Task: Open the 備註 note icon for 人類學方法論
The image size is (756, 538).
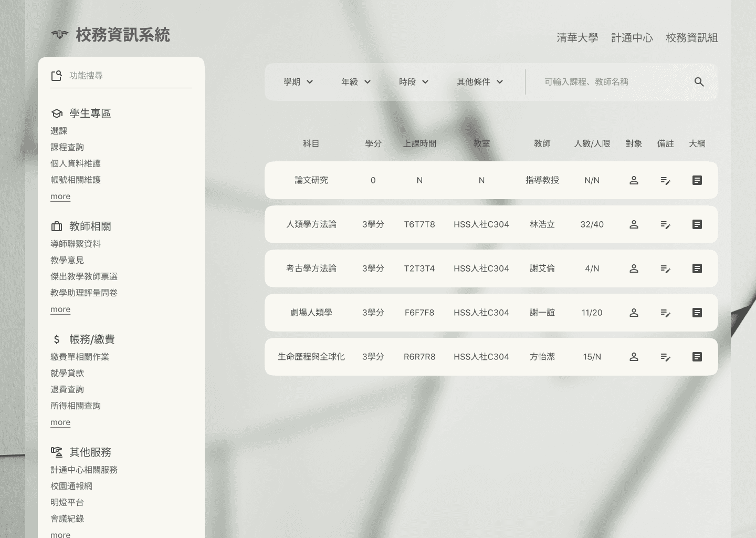Action: 665,224
